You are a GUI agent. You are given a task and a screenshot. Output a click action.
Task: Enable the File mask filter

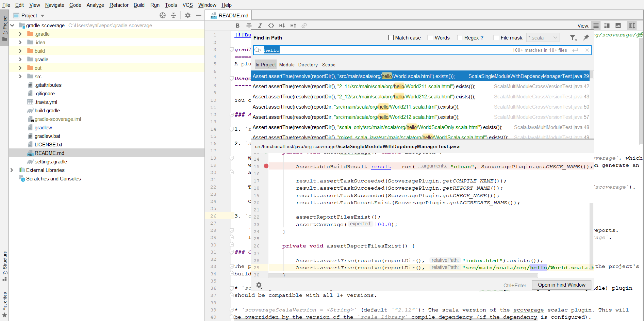496,37
